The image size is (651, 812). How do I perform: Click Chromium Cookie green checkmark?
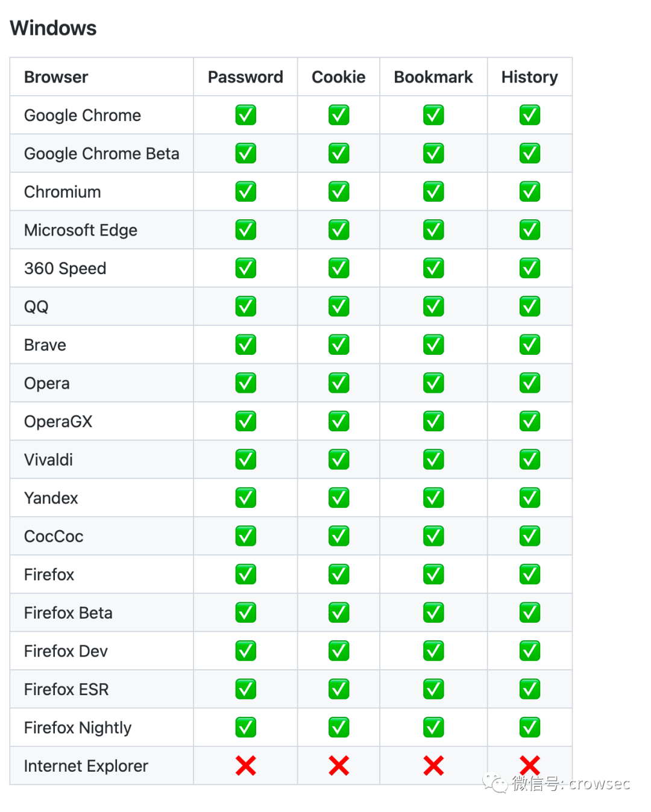coord(339,192)
